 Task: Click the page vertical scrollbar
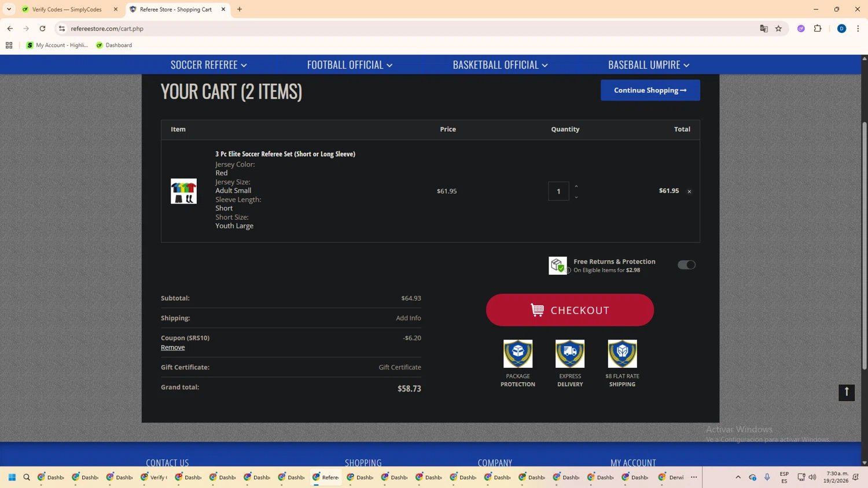tap(865, 246)
